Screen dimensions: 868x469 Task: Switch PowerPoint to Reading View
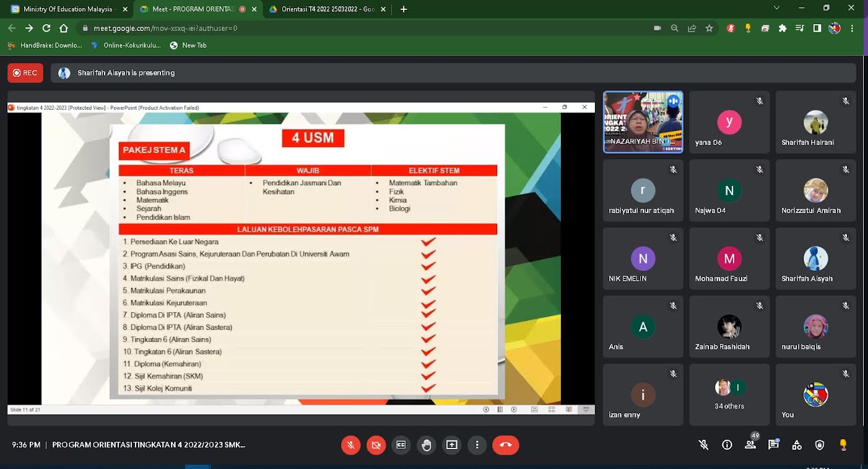point(568,410)
